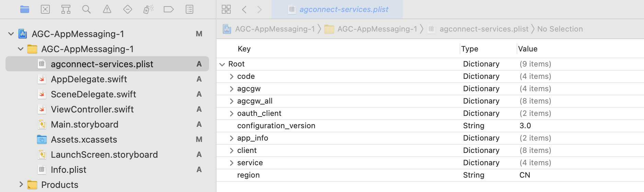Click the configuration_version value 3.0

525,126
